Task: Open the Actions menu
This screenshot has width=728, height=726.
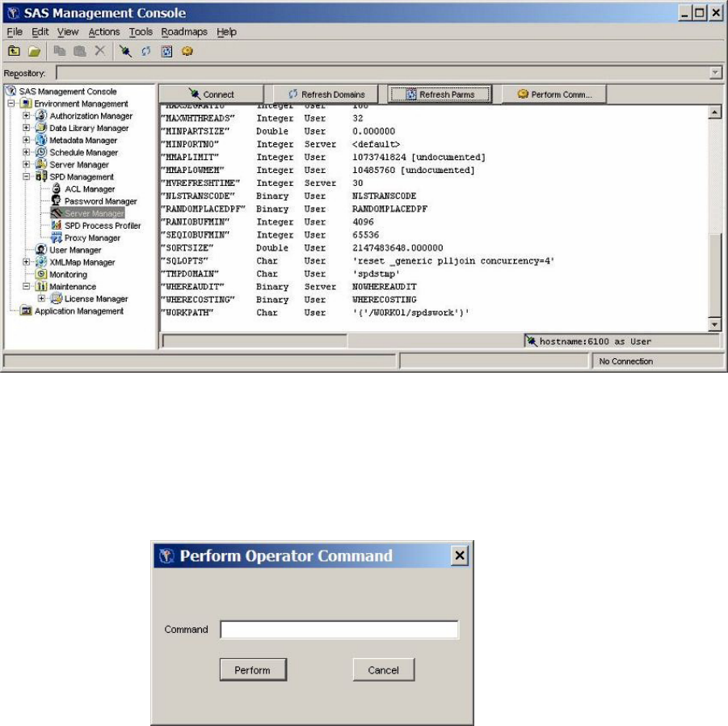Action: pos(104,32)
